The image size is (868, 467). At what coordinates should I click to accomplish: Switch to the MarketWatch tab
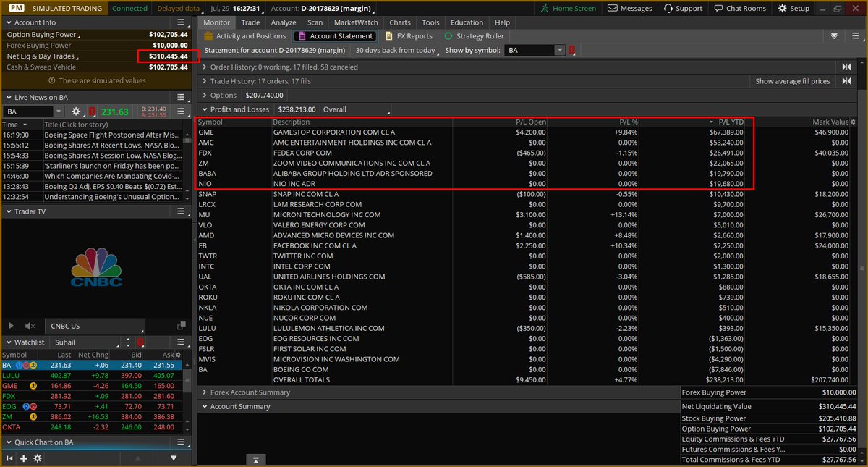[x=355, y=22]
